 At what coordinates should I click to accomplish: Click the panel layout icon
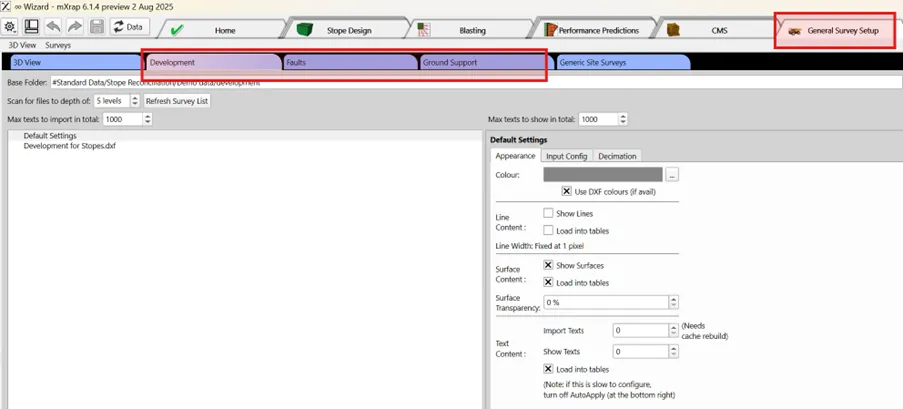coord(31,26)
